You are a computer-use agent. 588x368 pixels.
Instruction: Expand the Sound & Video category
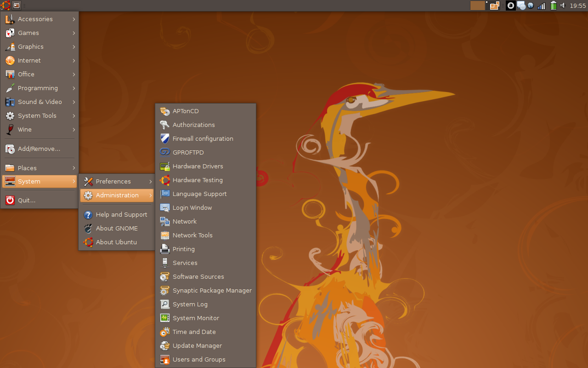40,102
